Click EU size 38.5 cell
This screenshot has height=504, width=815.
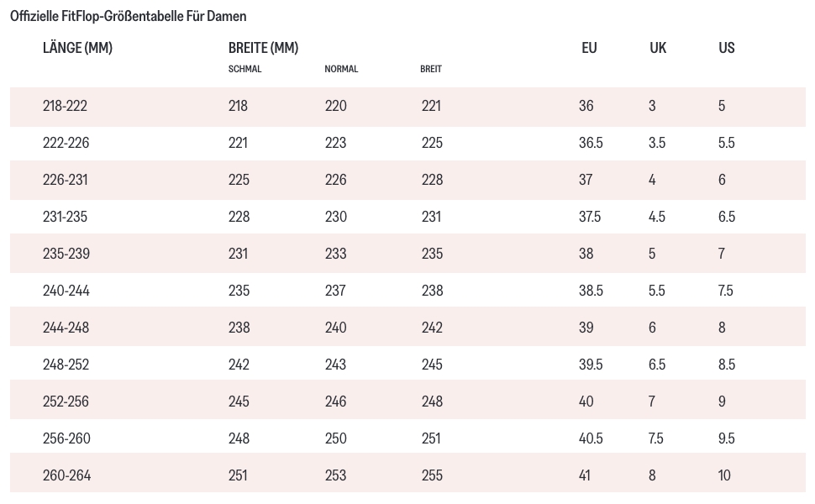point(591,291)
